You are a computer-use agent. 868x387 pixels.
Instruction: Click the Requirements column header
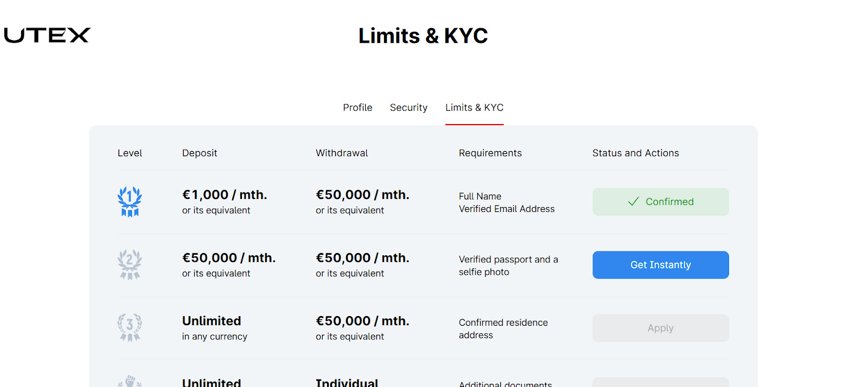tap(490, 153)
